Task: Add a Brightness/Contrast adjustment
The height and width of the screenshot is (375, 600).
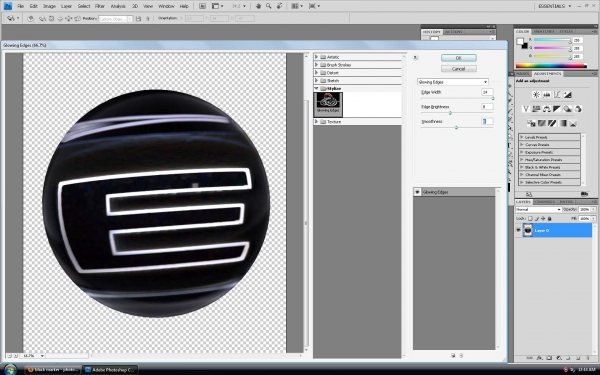Action: [536, 95]
